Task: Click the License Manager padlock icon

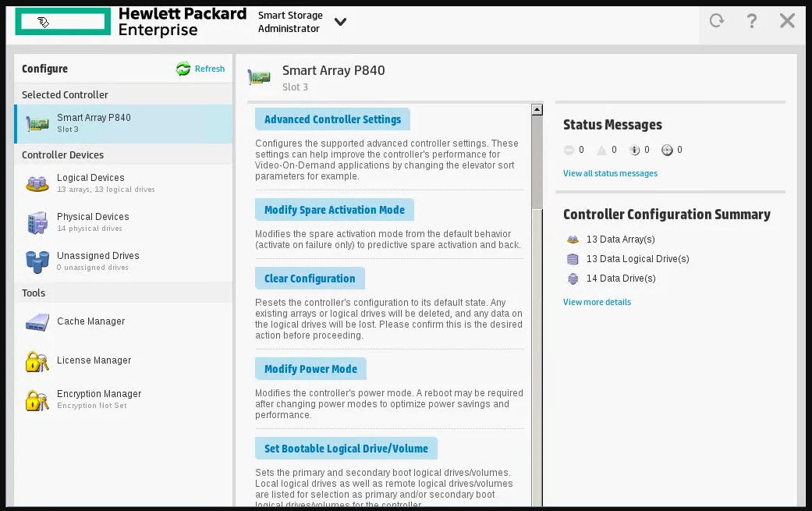Action: 37,361
